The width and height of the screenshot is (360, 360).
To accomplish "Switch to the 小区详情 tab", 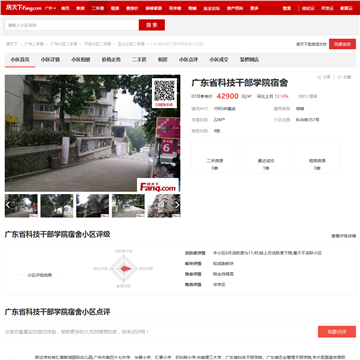I will pyautogui.click(x=50, y=60).
